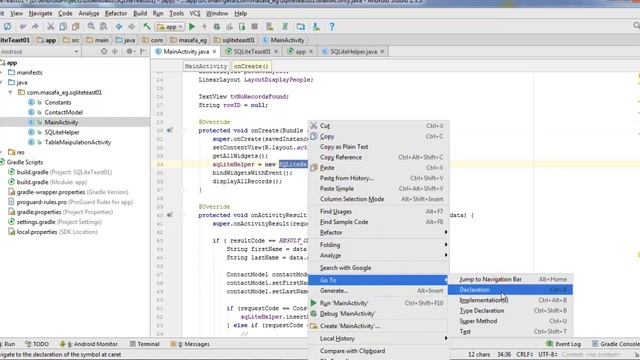Run app with green play icon
640x360 pixels.
click(x=192, y=27)
